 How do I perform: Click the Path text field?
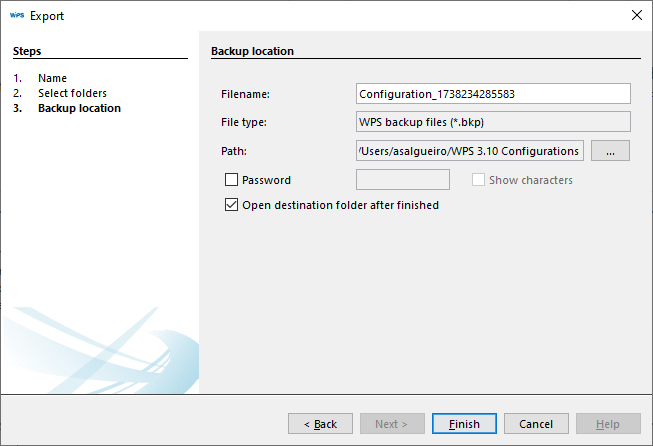(469, 151)
